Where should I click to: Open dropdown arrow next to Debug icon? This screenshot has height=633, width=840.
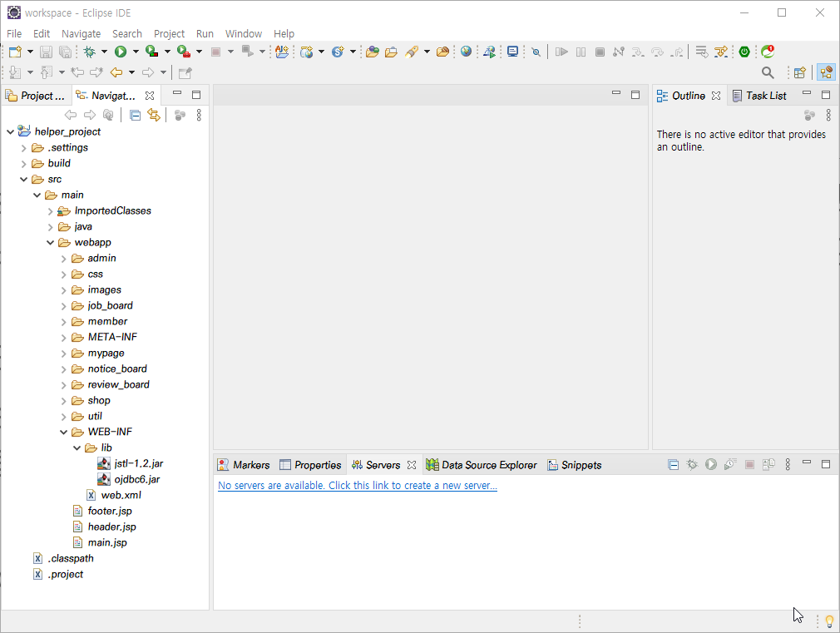click(x=104, y=52)
